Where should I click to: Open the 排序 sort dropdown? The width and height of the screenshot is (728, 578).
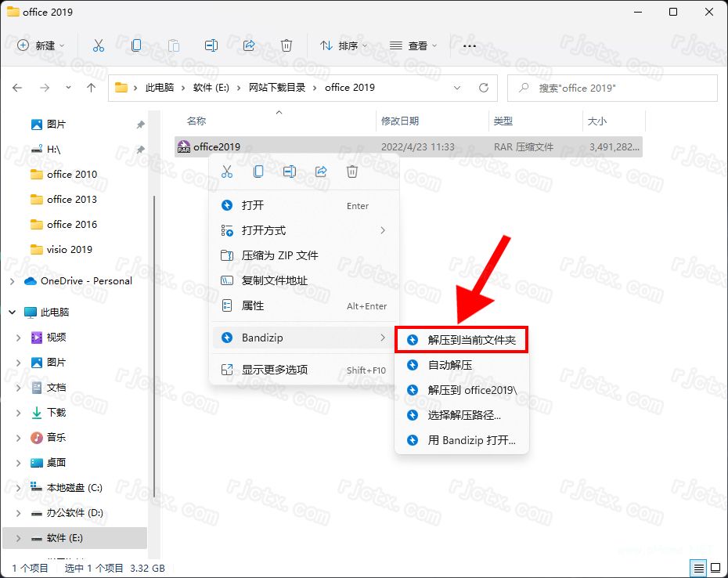(x=344, y=45)
